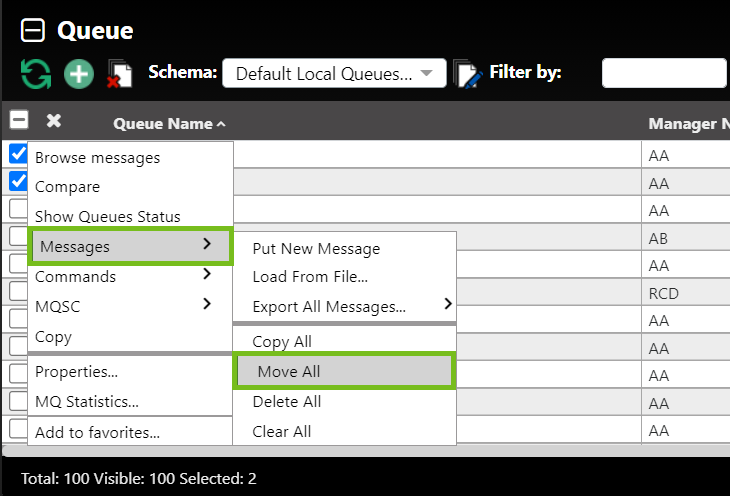Deselect all rows via the header minus checkbox

pos(19,120)
